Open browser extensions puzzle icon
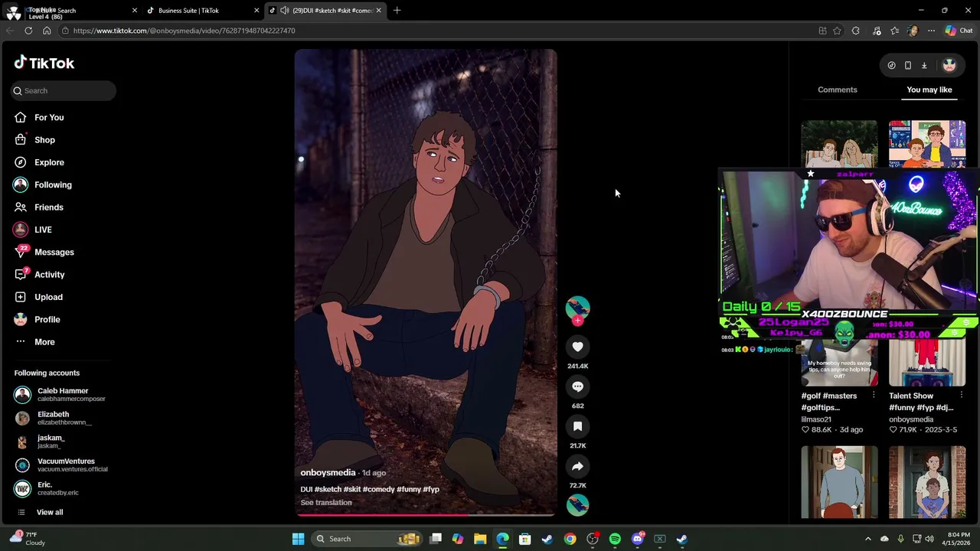980x551 pixels. click(856, 31)
